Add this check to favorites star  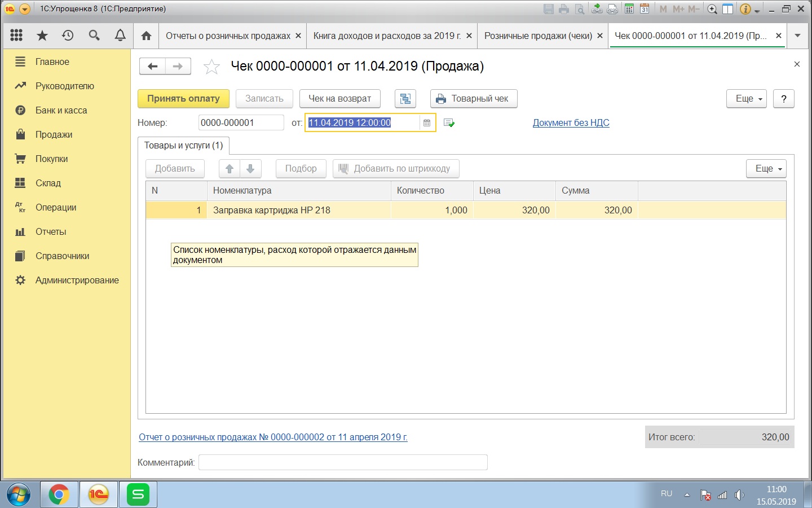click(x=211, y=67)
